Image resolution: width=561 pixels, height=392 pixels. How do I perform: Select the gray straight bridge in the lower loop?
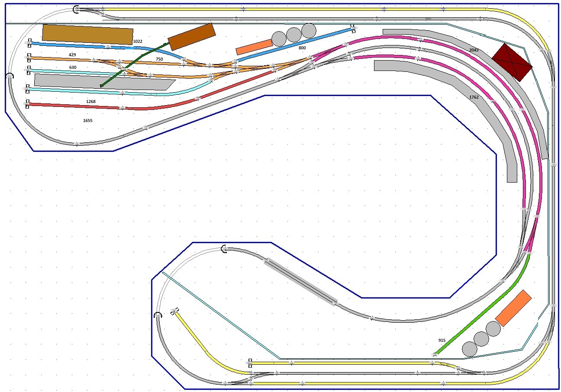point(301,282)
